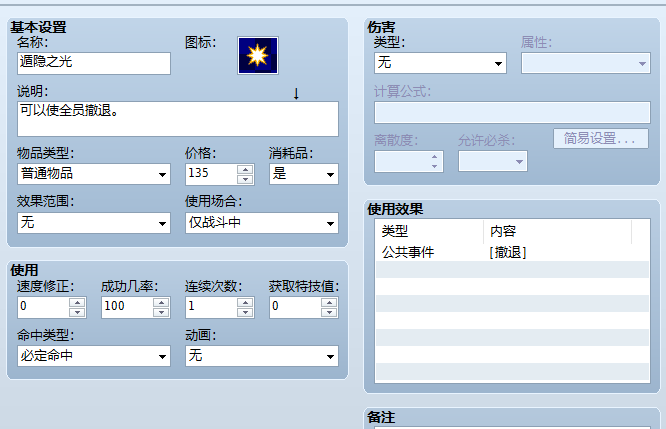Open the 使用场合 dropdown showing 仅战斗中
Screen dimensions: 666x429
[262, 223]
